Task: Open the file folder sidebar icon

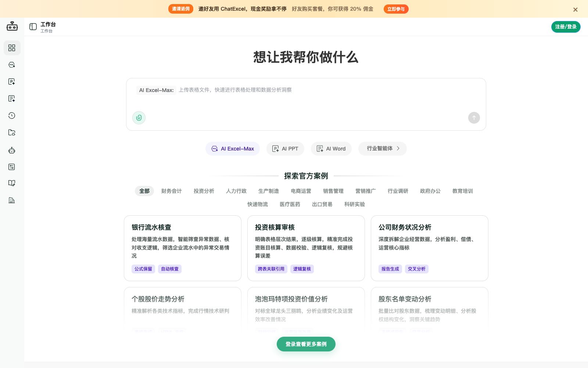Action: pyautogui.click(x=12, y=132)
